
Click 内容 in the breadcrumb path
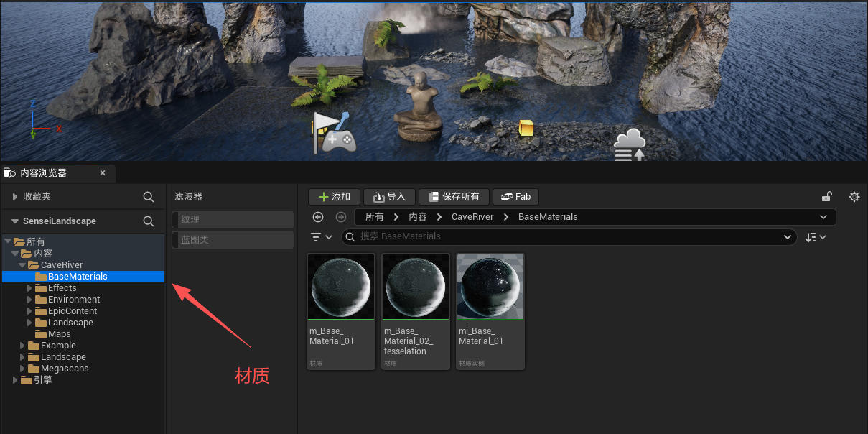[x=417, y=216]
